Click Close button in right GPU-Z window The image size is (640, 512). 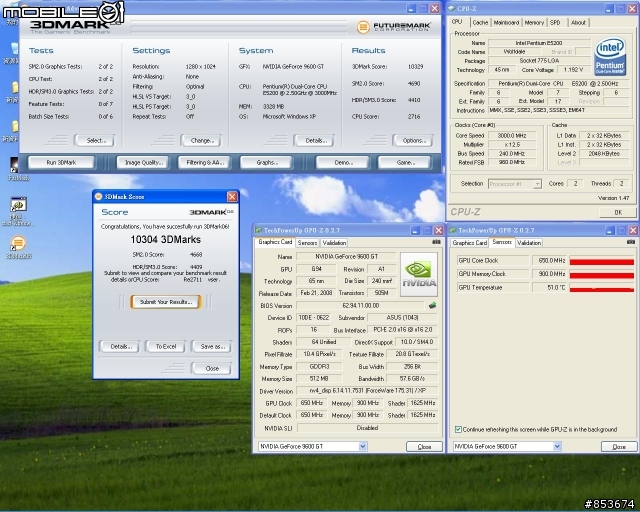click(619, 447)
